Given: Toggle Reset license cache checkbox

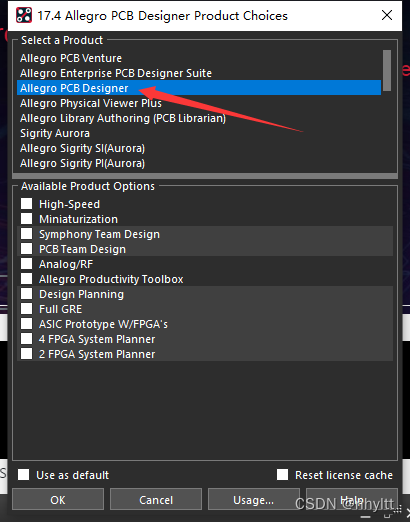Looking at the screenshot, I should point(282,474).
